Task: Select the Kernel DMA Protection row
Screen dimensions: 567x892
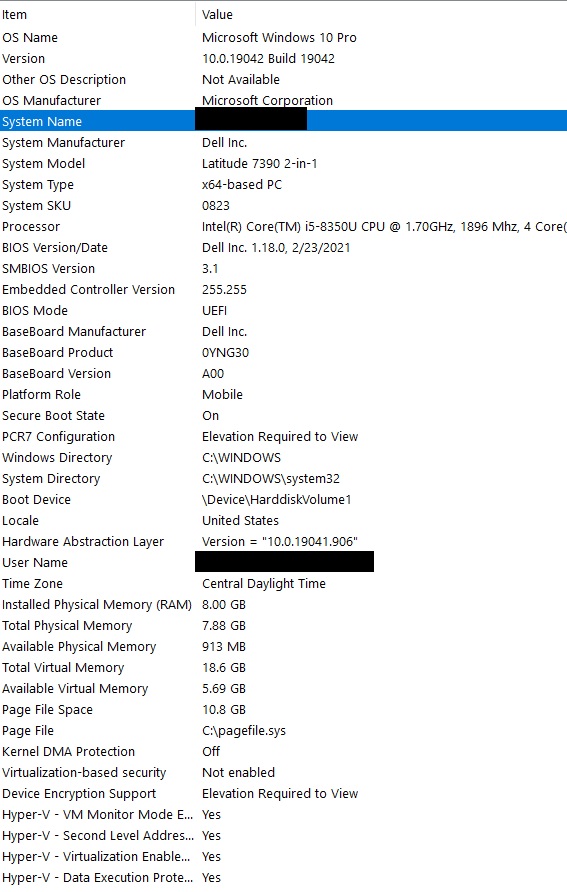Action: pos(283,751)
